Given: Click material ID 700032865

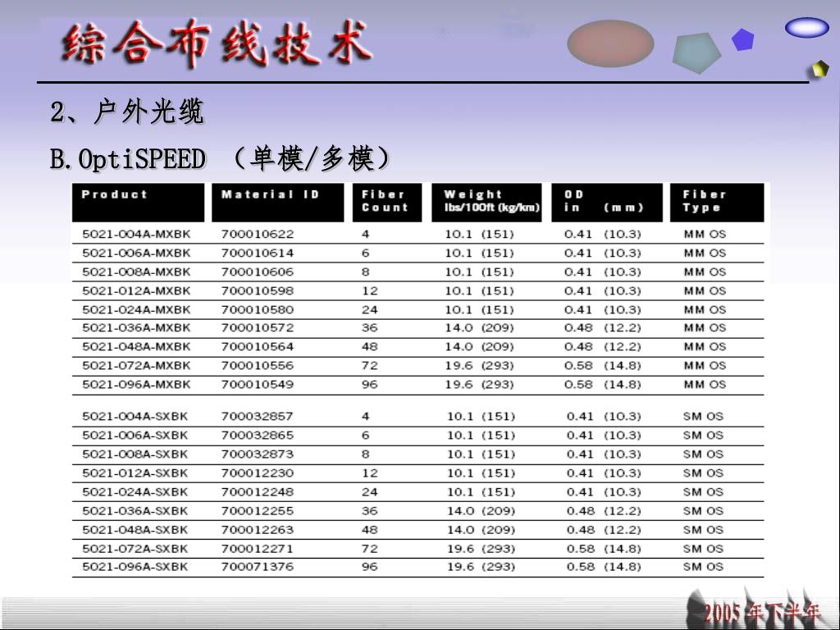Looking at the screenshot, I should [x=258, y=435].
